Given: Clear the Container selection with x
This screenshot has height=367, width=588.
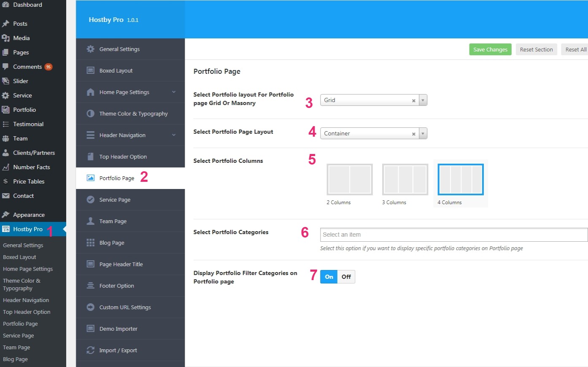Looking at the screenshot, I should pos(414,134).
